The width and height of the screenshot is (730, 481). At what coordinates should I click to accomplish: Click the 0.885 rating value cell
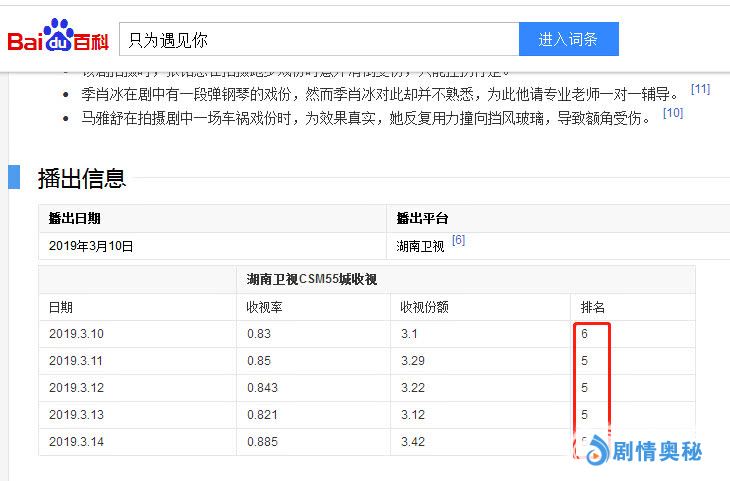click(x=263, y=441)
